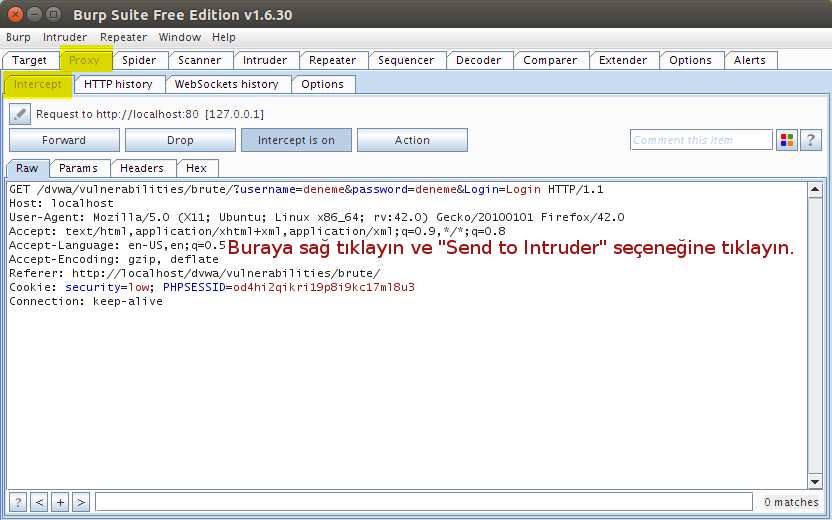Switch to the Repeater tool tab
This screenshot has width=832, height=520.
[333, 60]
